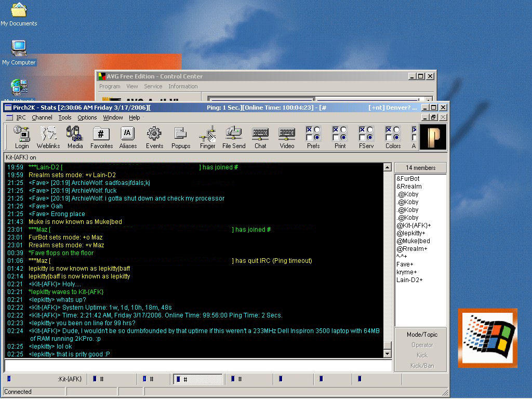This screenshot has height=399, width=532.
Task: Start a File Send transfer
Action: [234, 138]
